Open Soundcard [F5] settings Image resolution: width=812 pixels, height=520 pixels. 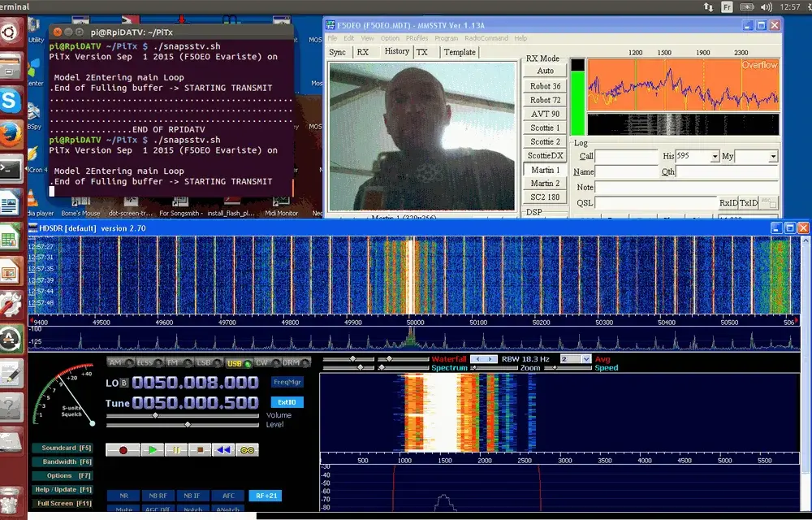[63, 448]
